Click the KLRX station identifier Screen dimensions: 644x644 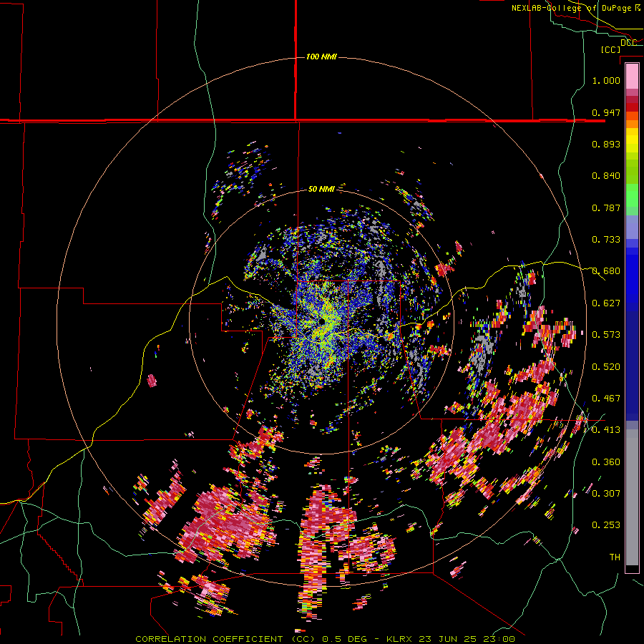click(x=399, y=639)
